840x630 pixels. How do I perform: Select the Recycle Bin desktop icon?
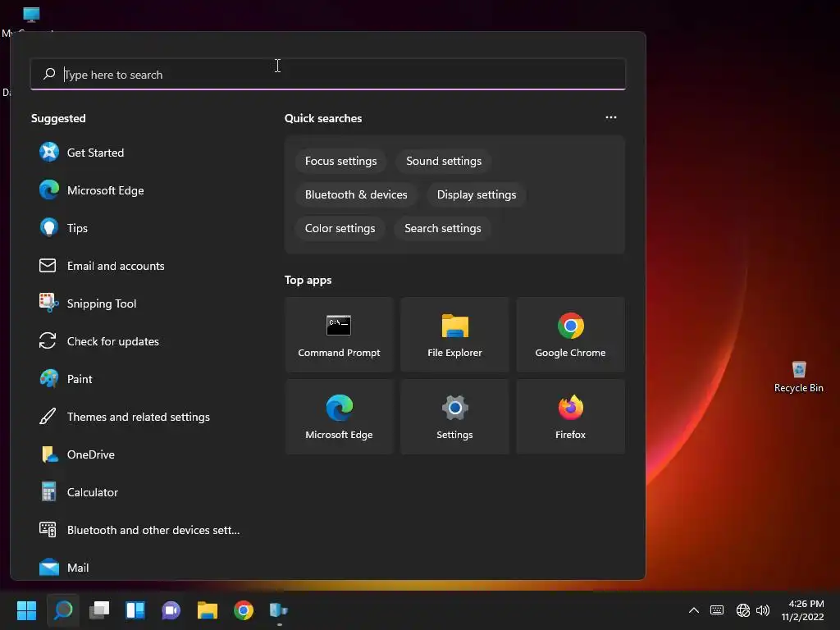tap(799, 377)
